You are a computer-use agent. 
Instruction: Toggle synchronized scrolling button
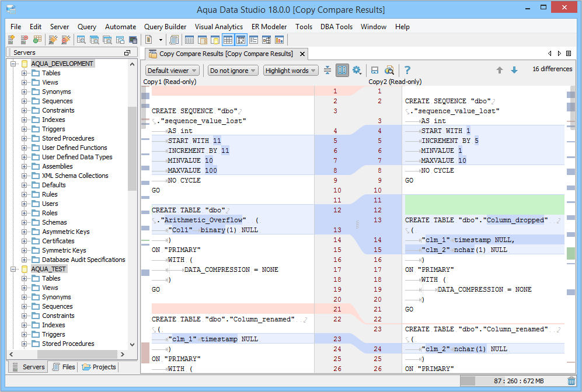click(x=342, y=71)
